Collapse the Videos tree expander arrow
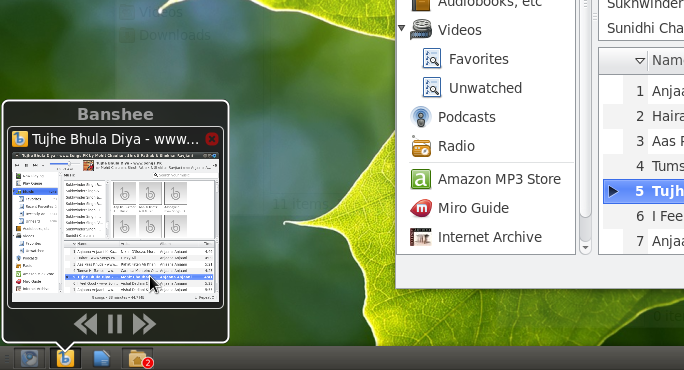684x370 pixels. (402, 28)
